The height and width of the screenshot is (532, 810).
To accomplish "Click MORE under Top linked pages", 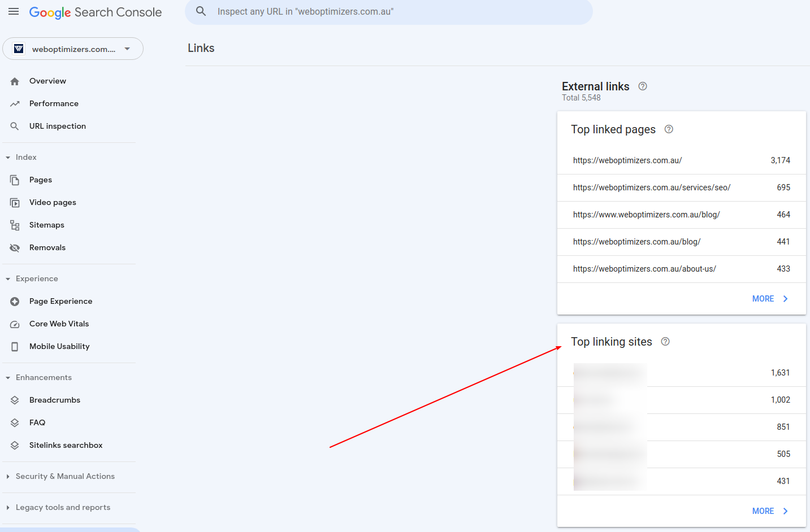I will tap(769, 298).
